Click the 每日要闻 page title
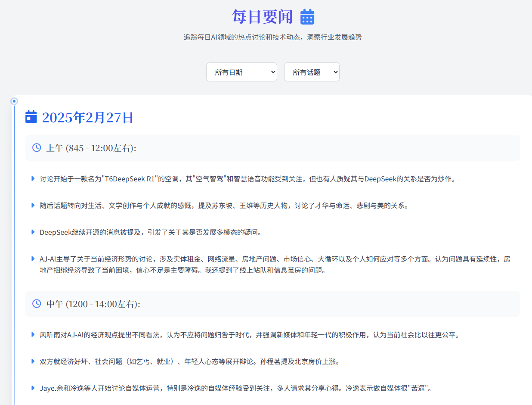Screen dimensions: 532x405 262,17
